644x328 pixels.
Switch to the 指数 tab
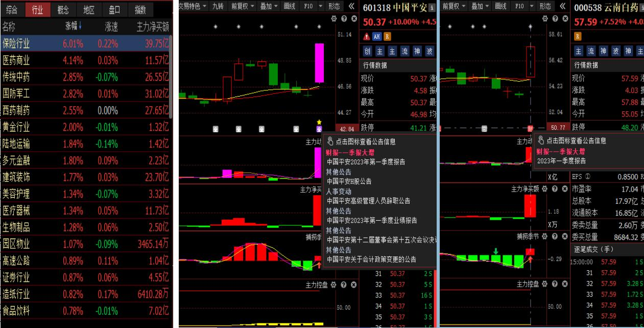[x=140, y=9]
